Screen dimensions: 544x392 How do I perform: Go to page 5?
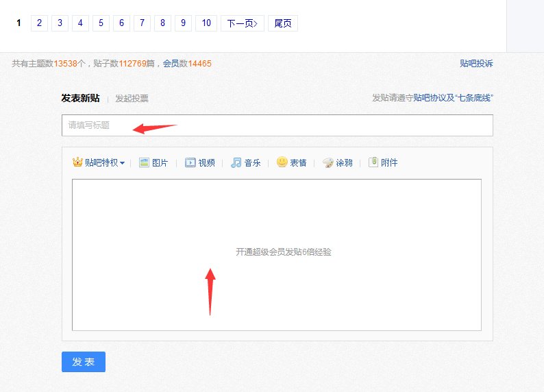(x=101, y=23)
